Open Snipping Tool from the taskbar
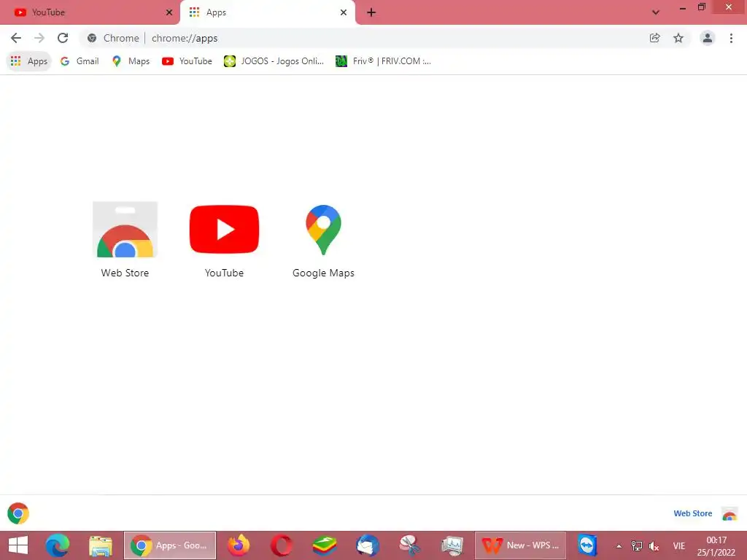This screenshot has height=560, width=747. pyautogui.click(x=410, y=545)
